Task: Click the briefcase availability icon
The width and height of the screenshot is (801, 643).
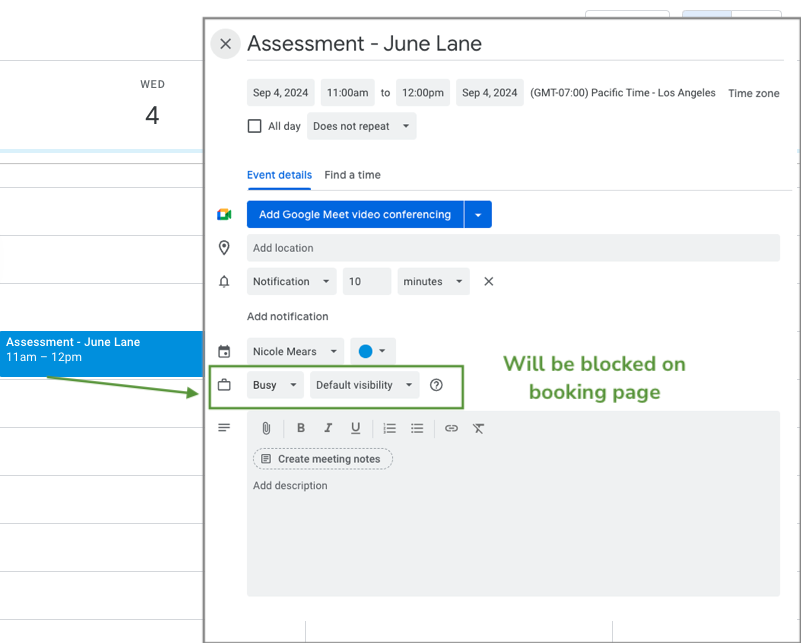Action: (224, 385)
